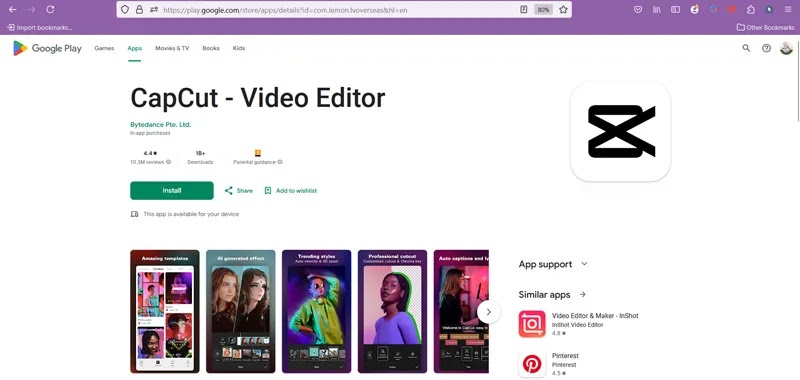Click the green Install button
800x380 pixels.
[172, 191]
